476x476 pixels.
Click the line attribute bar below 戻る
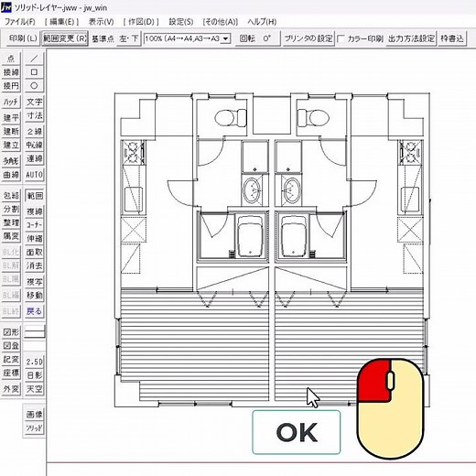(x=34, y=331)
